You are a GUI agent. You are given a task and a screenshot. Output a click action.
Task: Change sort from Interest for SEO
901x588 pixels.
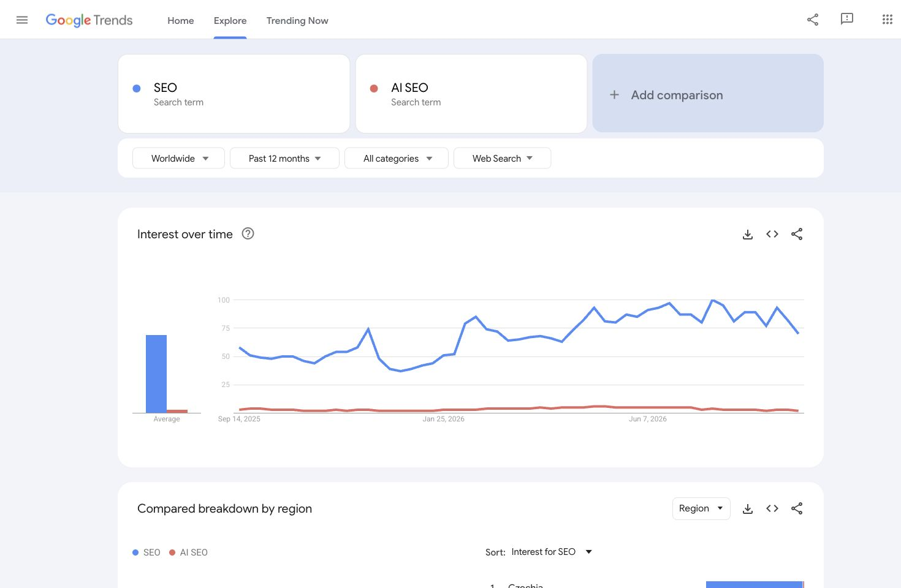pos(552,552)
